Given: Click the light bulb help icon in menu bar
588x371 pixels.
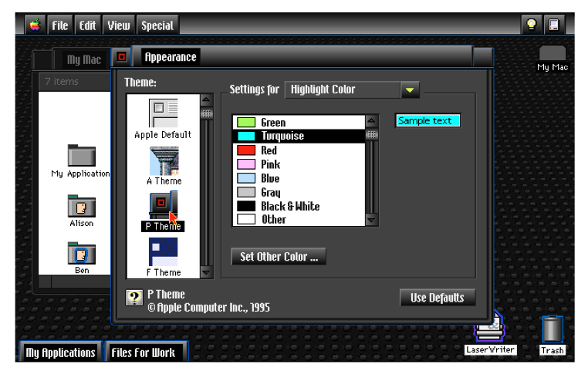Looking at the screenshot, I should pyautogui.click(x=532, y=25).
